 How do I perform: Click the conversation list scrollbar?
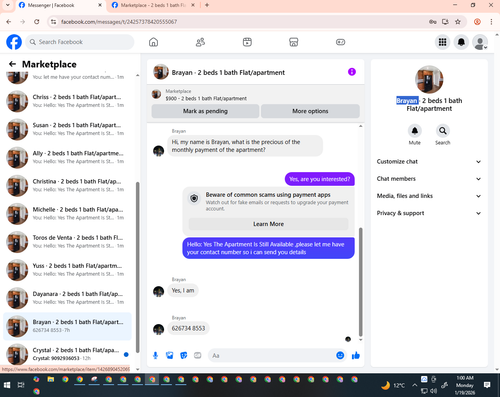coord(138,267)
